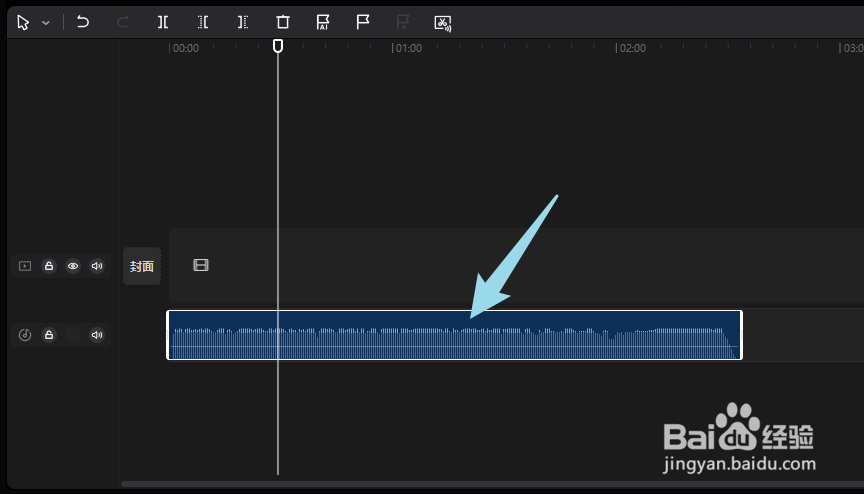Undo the last edit

click(83, 22)
